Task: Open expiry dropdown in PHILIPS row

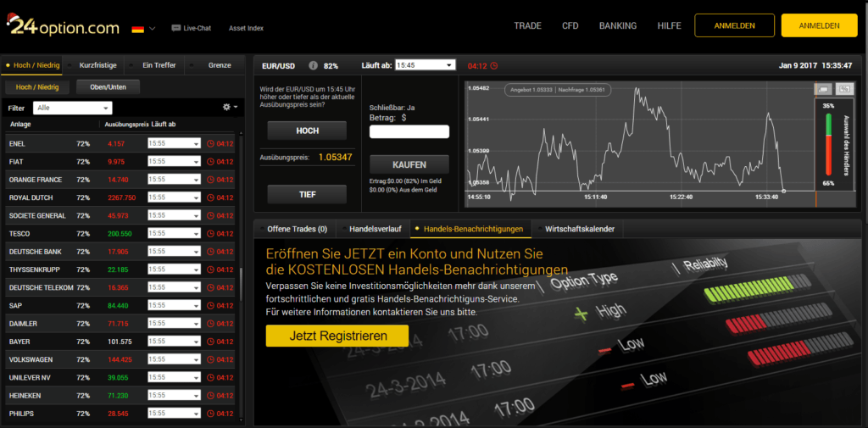Action: [175, 414]
